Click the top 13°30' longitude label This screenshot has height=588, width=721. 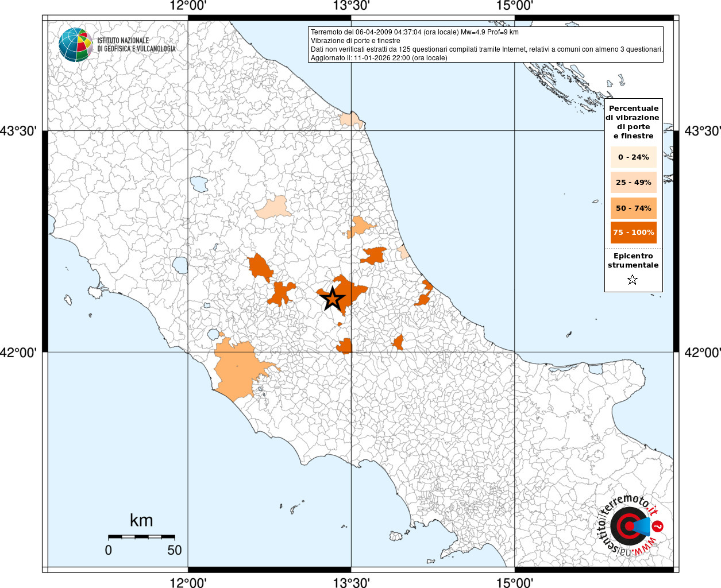coord(351,6)
